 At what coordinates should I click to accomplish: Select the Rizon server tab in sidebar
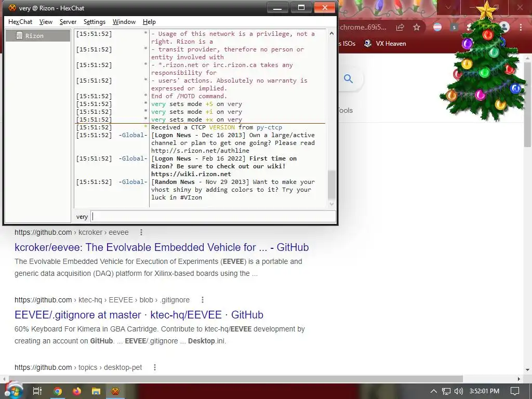[38, 36]
